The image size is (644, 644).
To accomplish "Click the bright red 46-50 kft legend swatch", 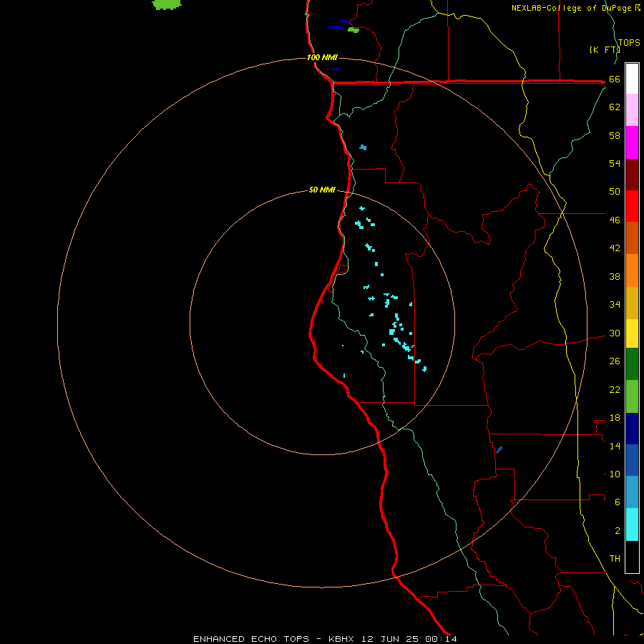I will point(632,206).
